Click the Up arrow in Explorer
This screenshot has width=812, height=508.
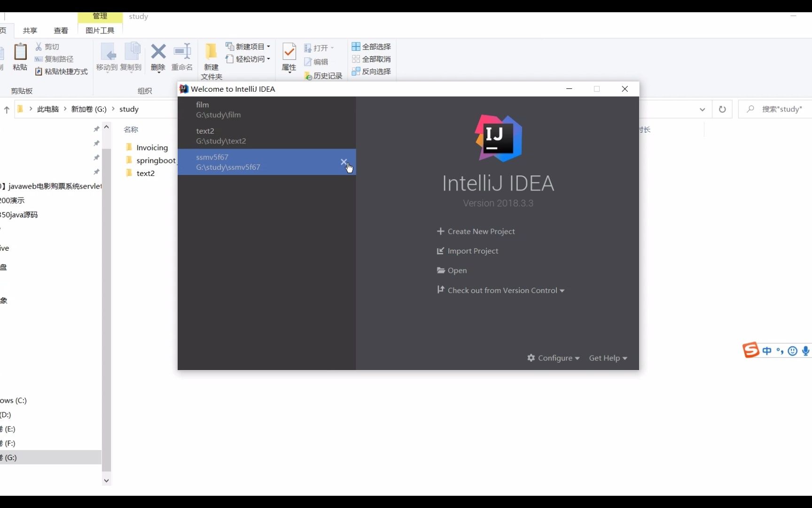(7, 110)
